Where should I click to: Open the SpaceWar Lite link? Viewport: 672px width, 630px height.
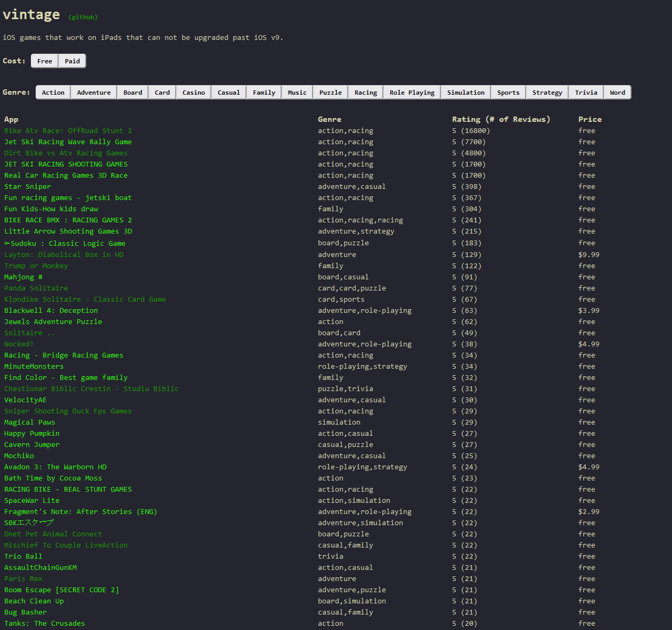pyautogui.click(x=32, y=501)
